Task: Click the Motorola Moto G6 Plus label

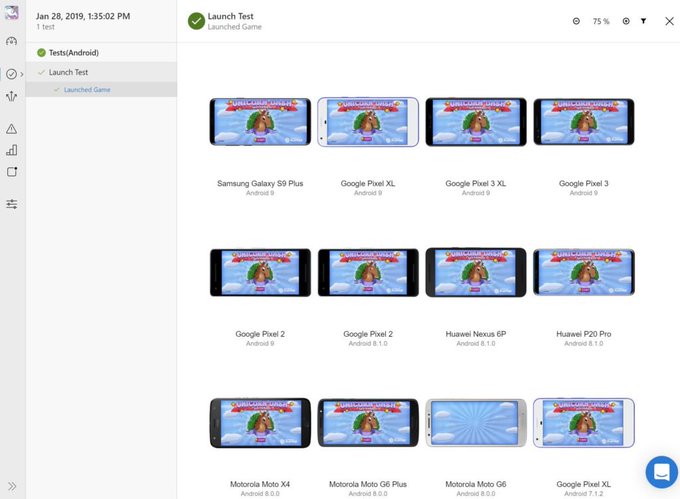Action: pos(368,484)
